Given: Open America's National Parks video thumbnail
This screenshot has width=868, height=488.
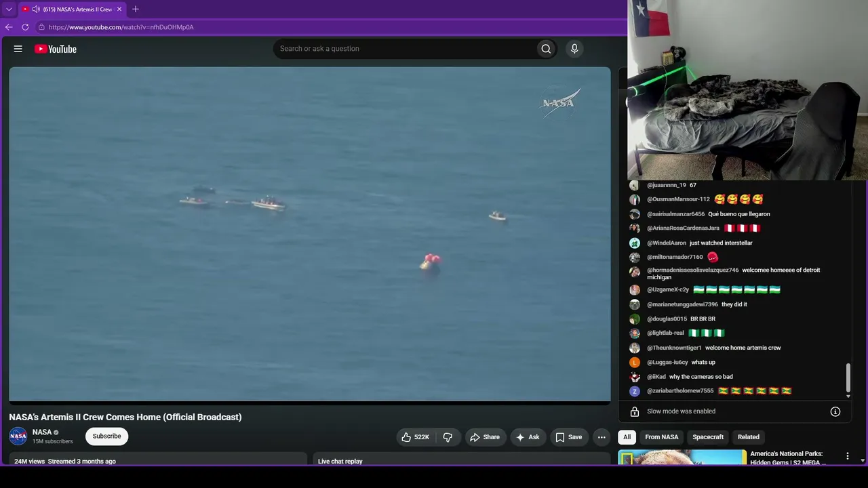Looking at the screenshot, I should click(x=682, y=457).
